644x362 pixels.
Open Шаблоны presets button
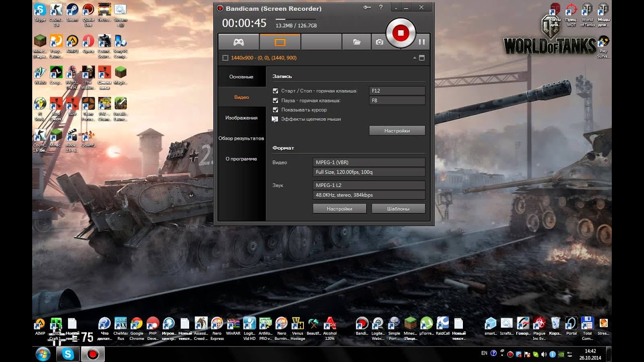[398, 209]
